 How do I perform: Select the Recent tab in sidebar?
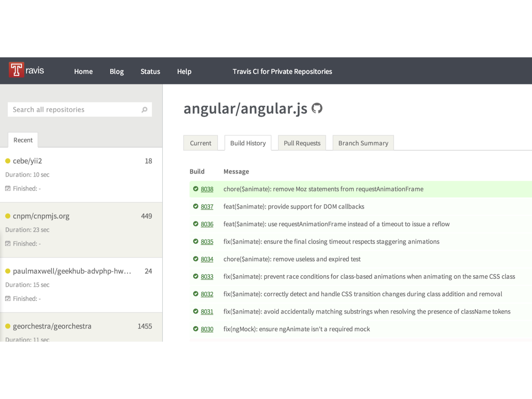pos(23,140)
